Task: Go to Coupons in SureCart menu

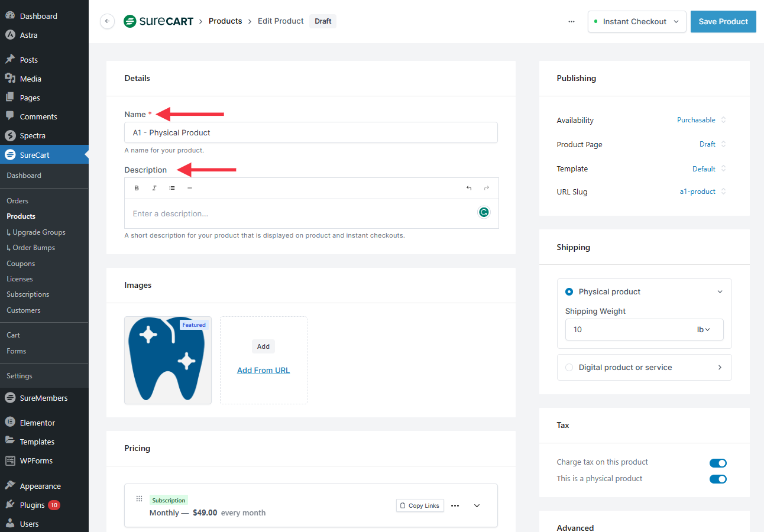Action: (21, 264)
